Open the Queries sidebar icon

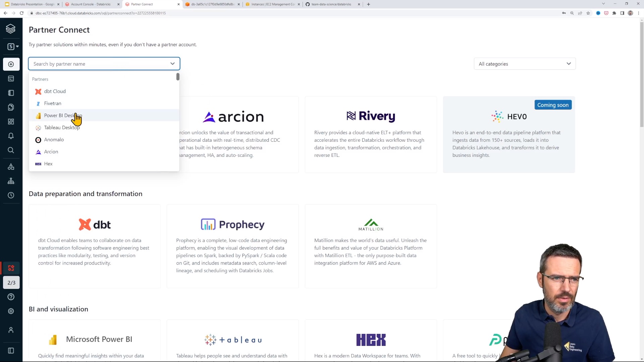[11, 107]
